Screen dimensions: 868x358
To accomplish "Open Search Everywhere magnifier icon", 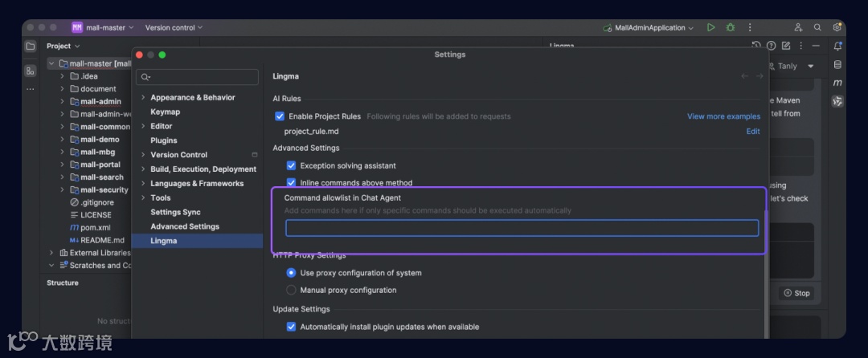I will tap(817, 27).
